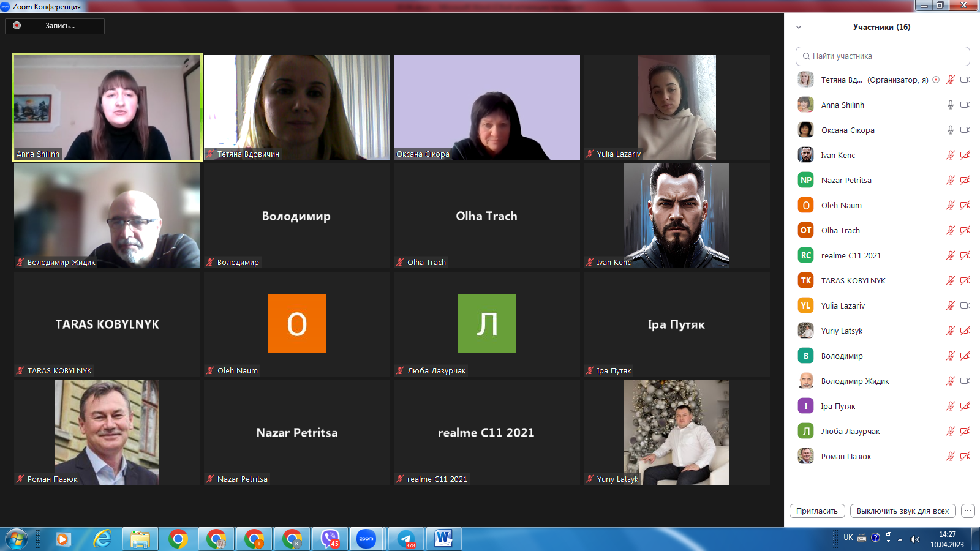Viewport: 980px width, 551px height.
Task: Select TARAS KOBYLNYK in participants list
Action: [853, 280]
